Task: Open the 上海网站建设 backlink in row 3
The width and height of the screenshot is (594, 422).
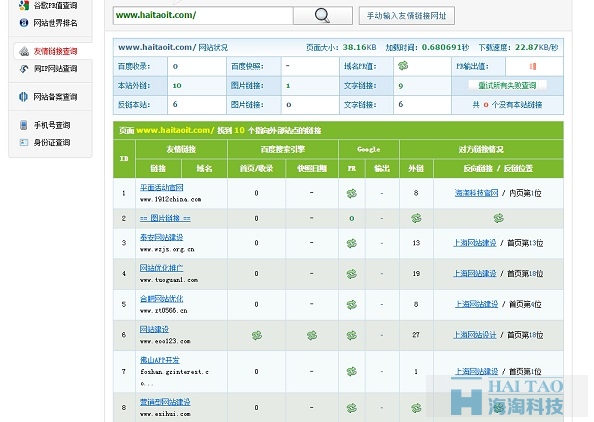Action: [475, 243]
